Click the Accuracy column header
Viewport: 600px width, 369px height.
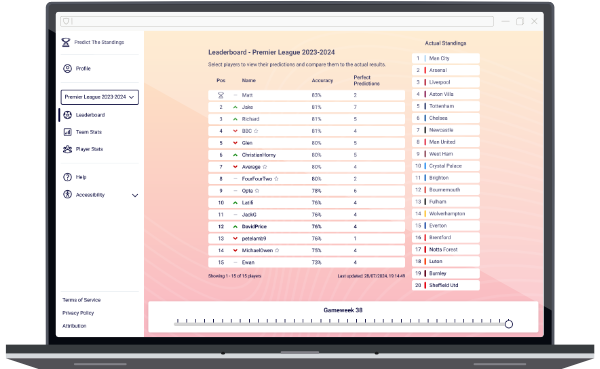[322, 80]
